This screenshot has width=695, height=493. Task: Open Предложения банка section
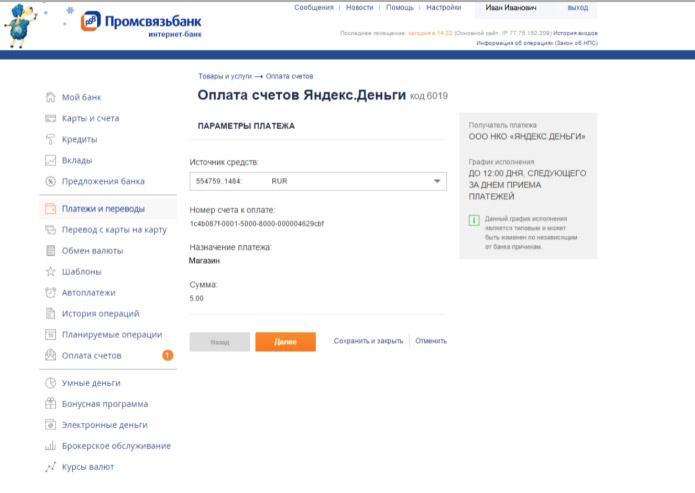point(103,181)
